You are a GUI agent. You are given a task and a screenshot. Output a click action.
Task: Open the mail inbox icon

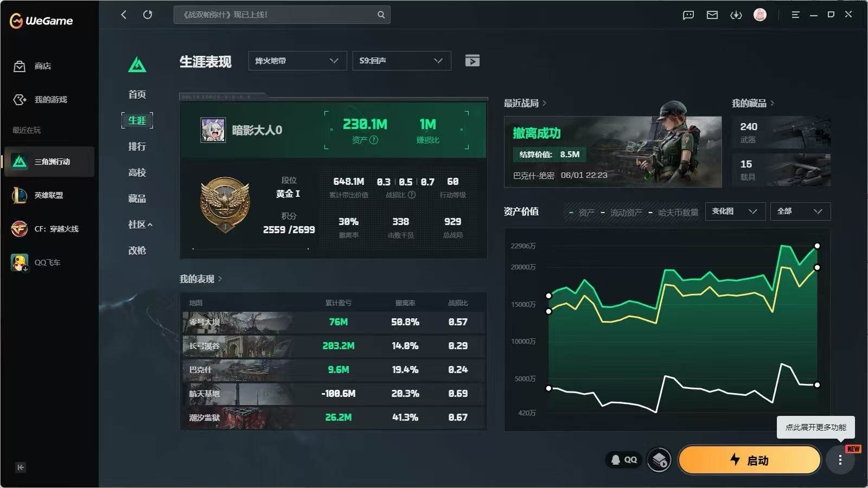pos(712,15)
